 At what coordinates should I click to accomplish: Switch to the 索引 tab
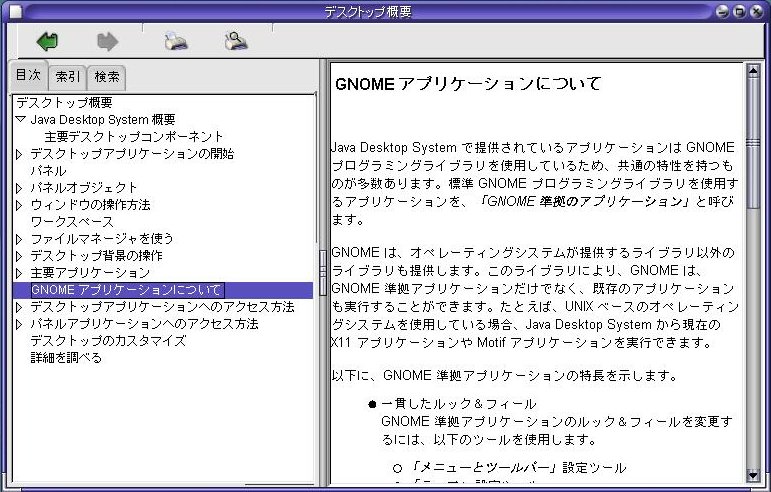[67, 77]
